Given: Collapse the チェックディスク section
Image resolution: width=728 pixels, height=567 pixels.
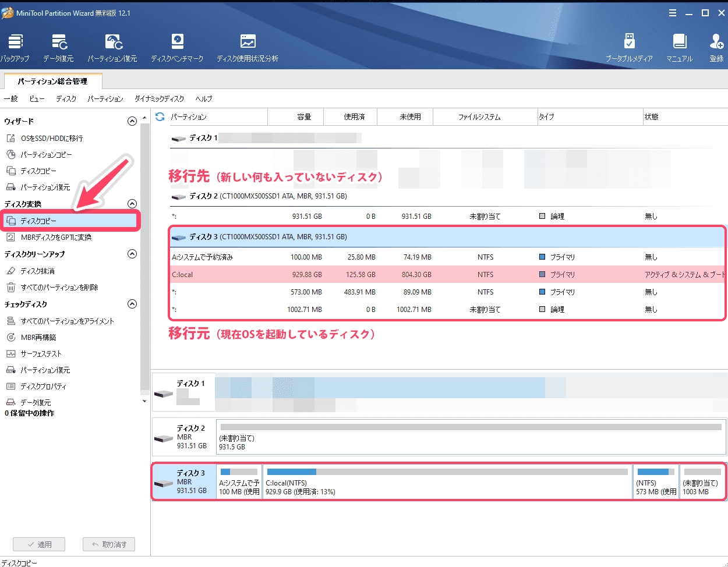Looking at the screenshot, I should [132, 304].
